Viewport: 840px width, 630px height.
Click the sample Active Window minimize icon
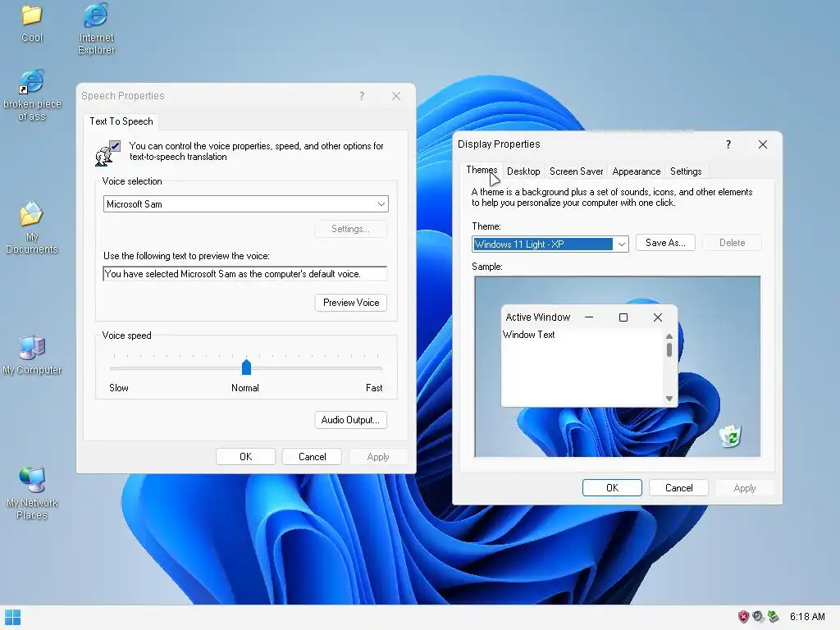pos(589,317)
